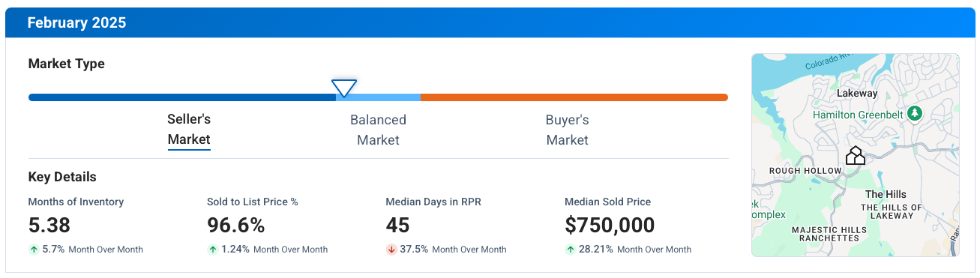
Task: Click the green up arrow beside 5.7%
Action: pyautogui.click(x=34, y=250)
